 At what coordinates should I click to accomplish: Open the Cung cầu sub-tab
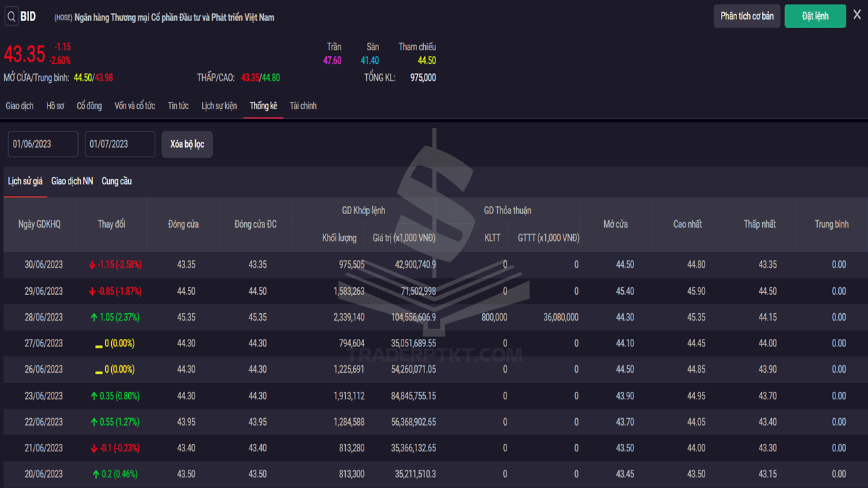(117, 181)
